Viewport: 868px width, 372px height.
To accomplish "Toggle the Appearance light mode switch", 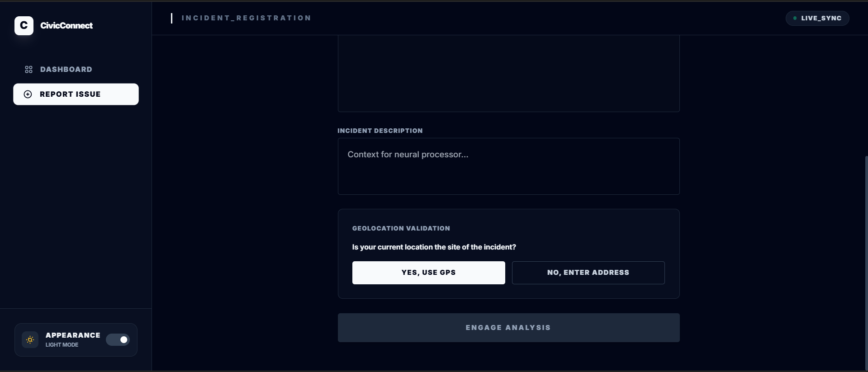I will point(118,340).
